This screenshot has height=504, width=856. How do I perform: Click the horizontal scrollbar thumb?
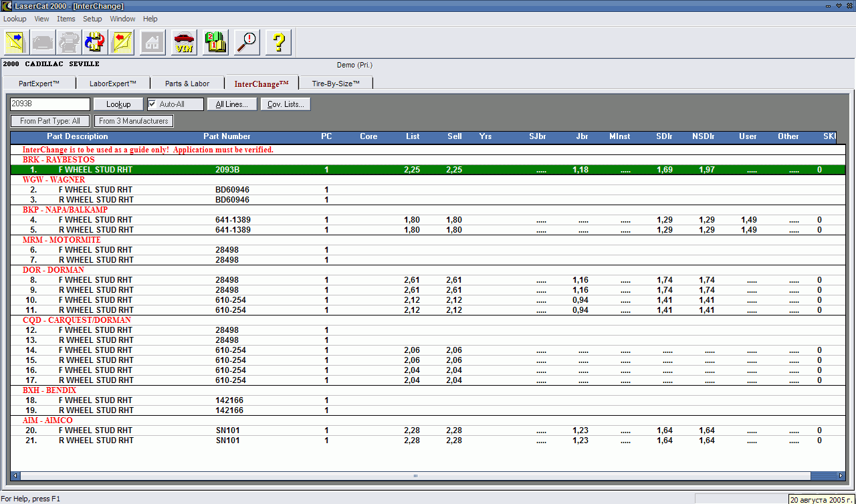point(415,476)
